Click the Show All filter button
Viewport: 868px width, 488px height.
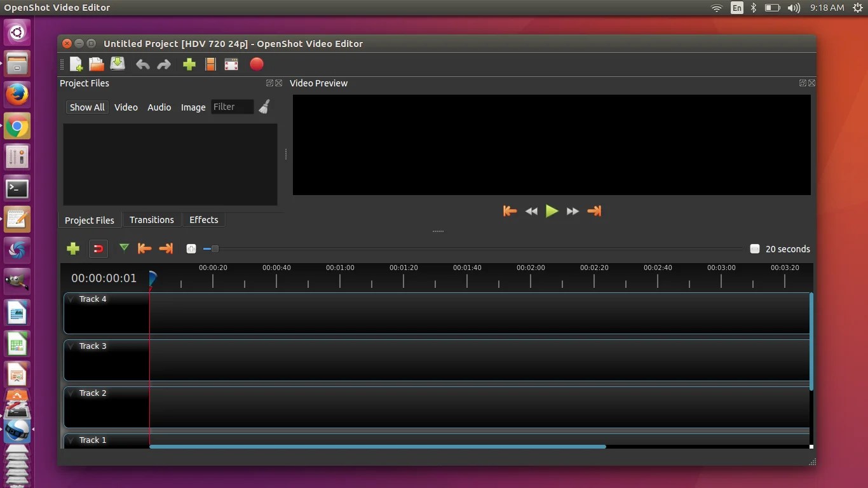tap(86, 107)
